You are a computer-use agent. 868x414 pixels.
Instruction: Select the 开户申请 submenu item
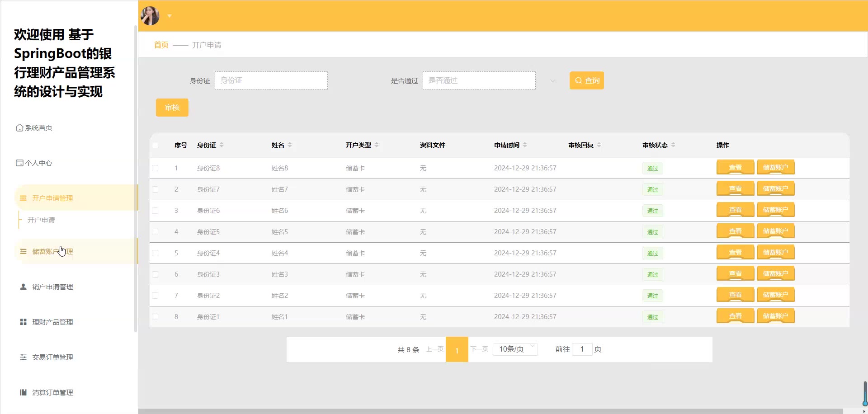point(41,220)
